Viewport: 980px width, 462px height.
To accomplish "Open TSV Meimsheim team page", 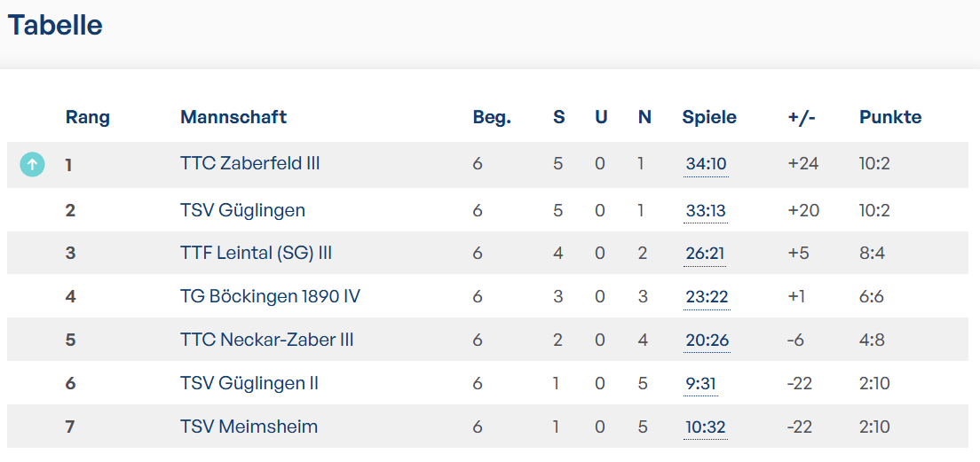I will [249, 427].
